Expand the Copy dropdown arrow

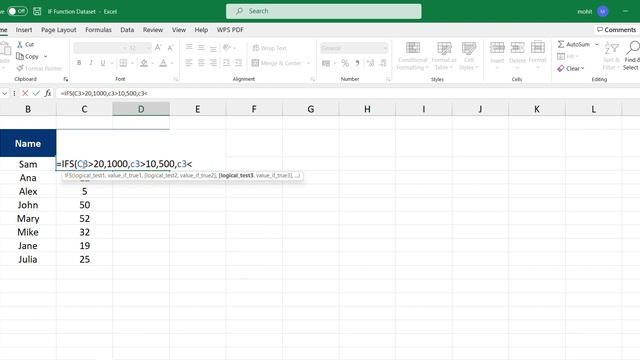[x=46, y=56]
